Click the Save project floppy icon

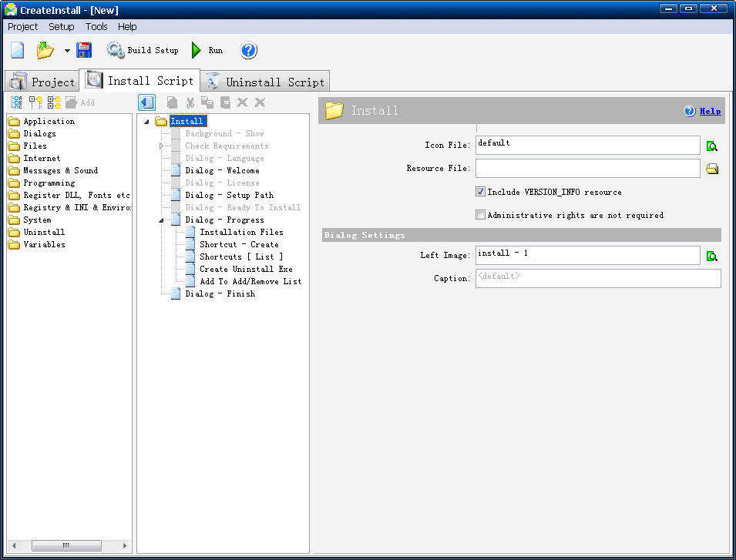[85, 50]
